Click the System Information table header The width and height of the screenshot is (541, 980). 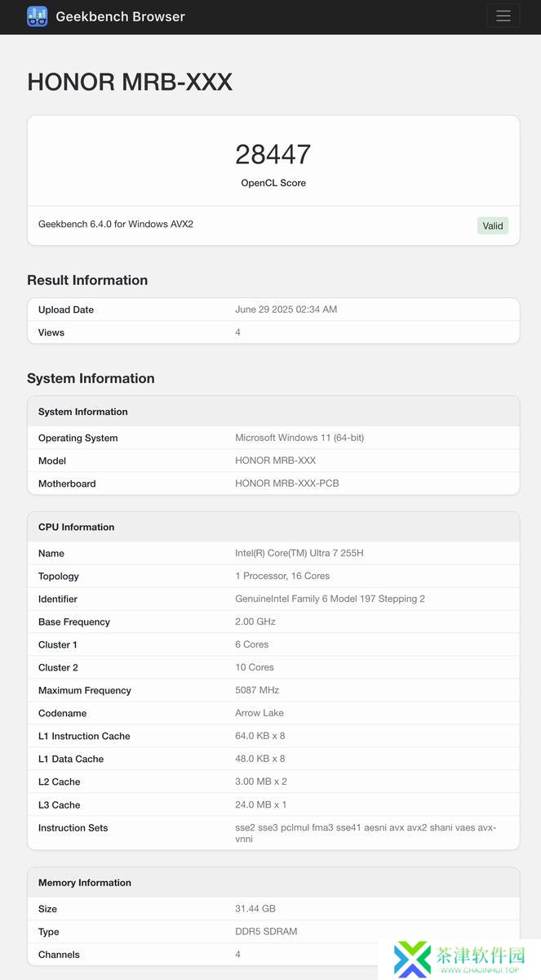click(273, 412)
